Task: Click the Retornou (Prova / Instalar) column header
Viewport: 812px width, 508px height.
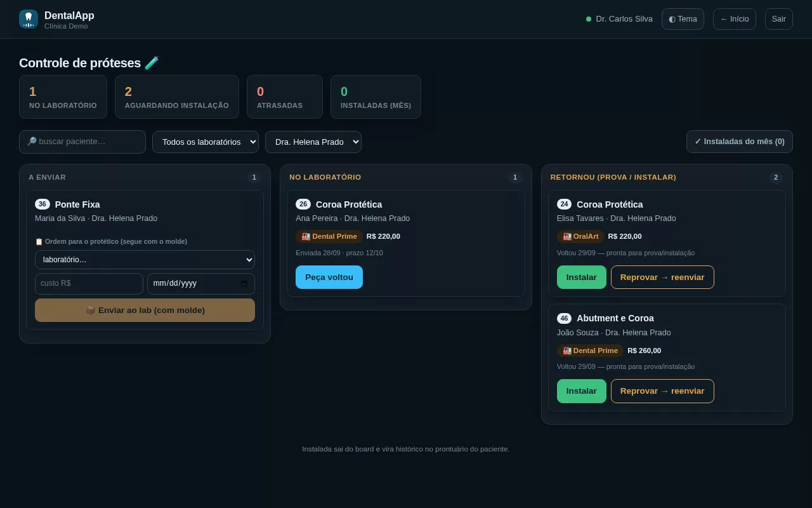Action: click(613, 177)
